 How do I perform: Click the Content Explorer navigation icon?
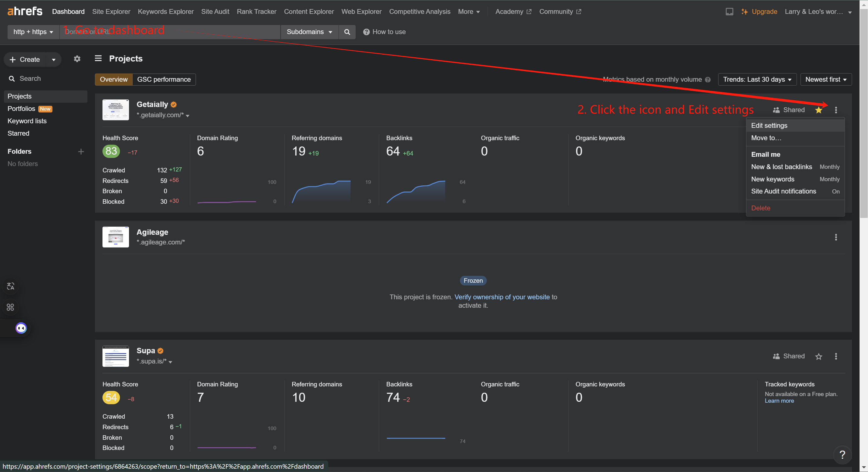(308, 11)
